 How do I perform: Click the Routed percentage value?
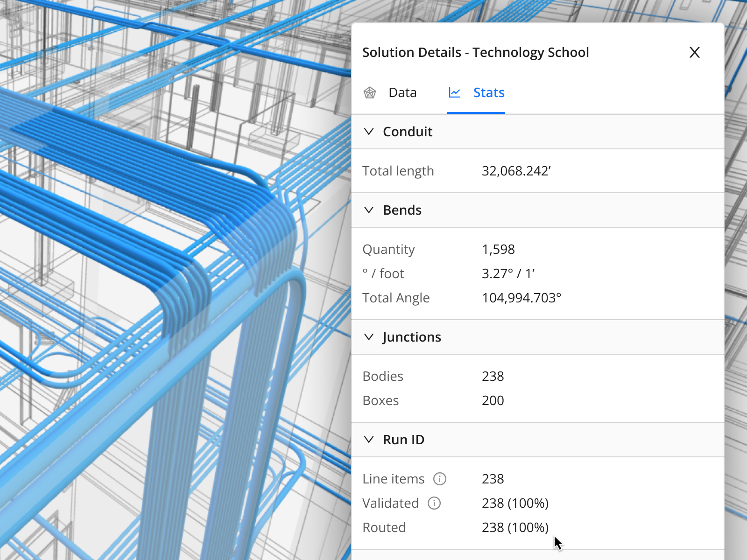tap(515, 527)
